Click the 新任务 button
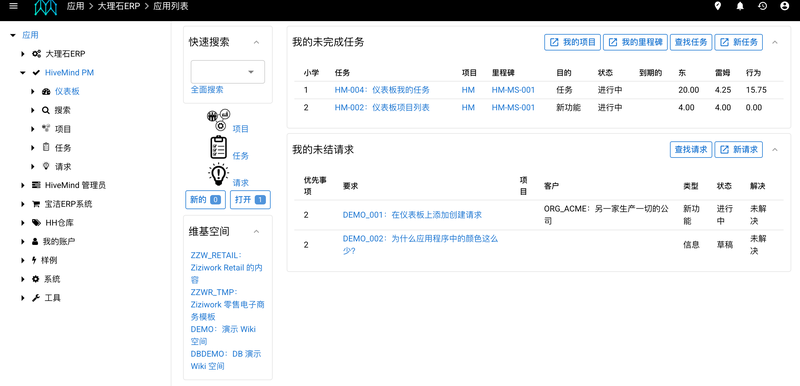The width and height of the screenshot is (800, 386). [738, 42]
